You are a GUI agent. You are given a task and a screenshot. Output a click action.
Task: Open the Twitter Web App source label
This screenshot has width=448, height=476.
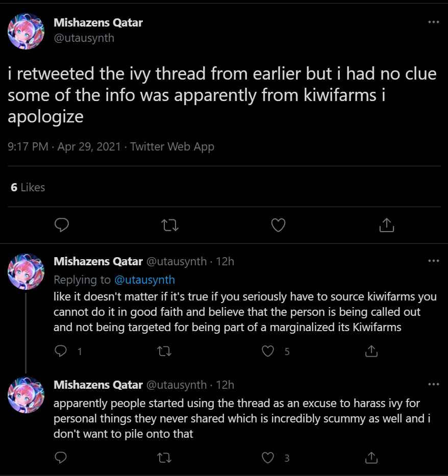(172, 146)
